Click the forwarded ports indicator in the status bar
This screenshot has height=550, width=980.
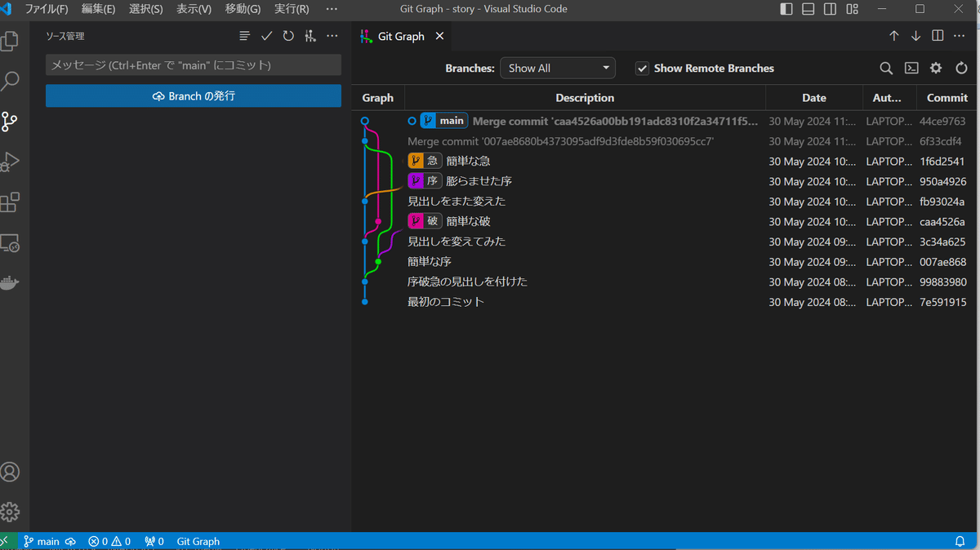pos(154,541)
